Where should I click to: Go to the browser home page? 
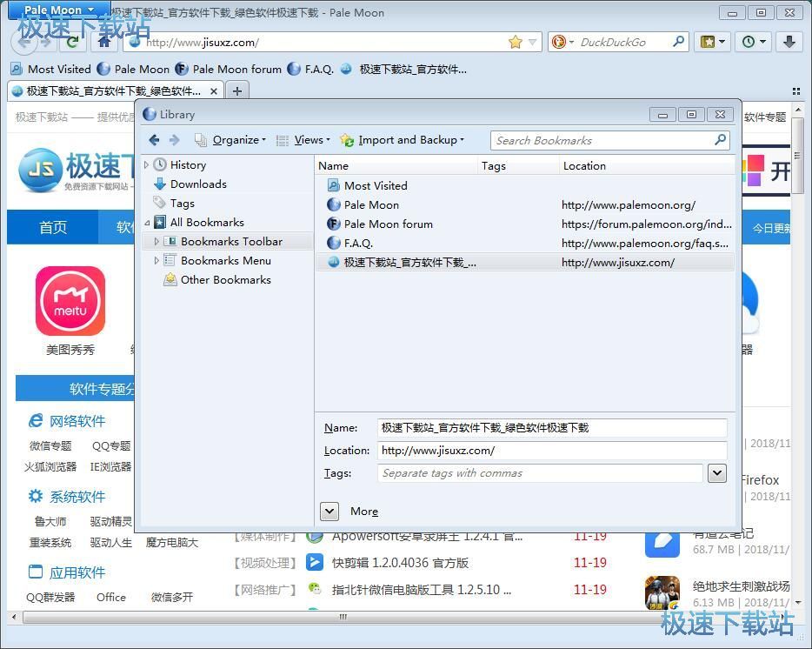(x=104, y=42)
